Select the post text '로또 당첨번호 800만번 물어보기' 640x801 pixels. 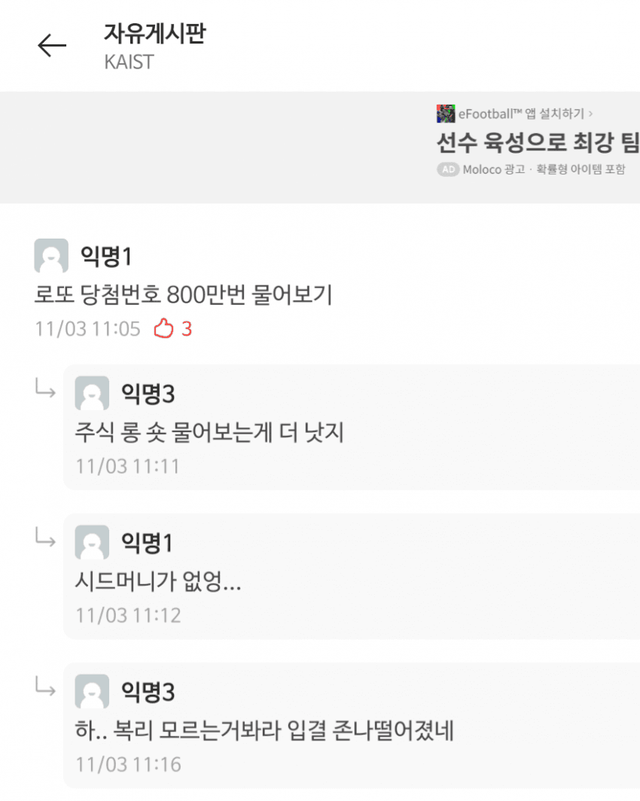[183, 295]
